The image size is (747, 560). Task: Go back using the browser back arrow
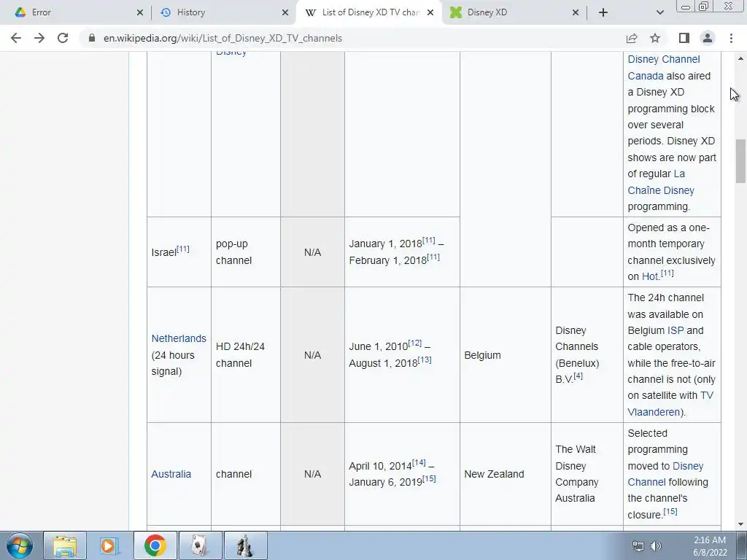[x=16, y=38]
